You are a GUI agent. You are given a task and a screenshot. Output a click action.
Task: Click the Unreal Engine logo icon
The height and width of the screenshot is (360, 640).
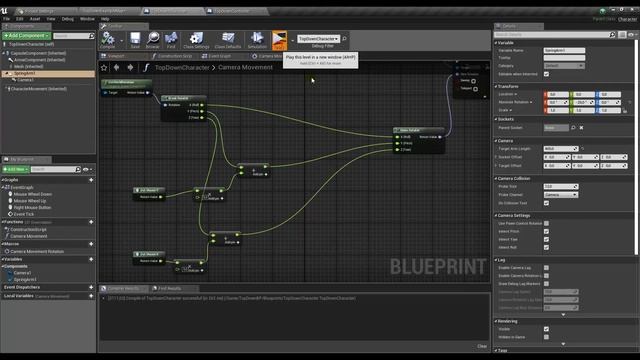[5, 11]
